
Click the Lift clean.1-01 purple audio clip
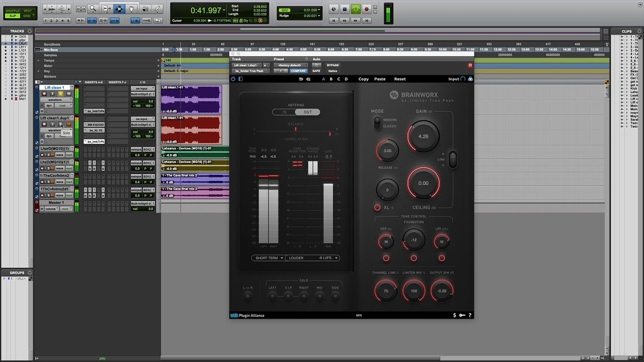pos(191,99)
